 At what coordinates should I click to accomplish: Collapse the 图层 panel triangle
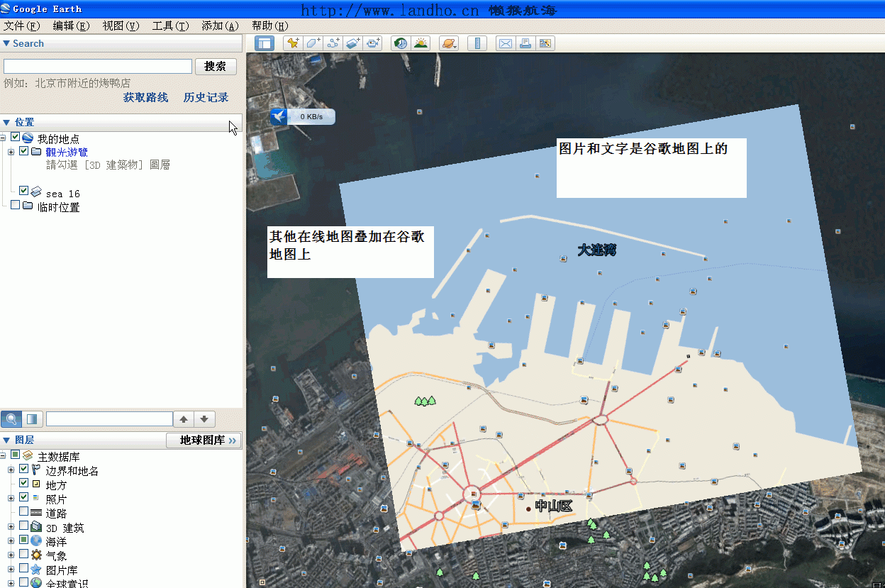6,440
